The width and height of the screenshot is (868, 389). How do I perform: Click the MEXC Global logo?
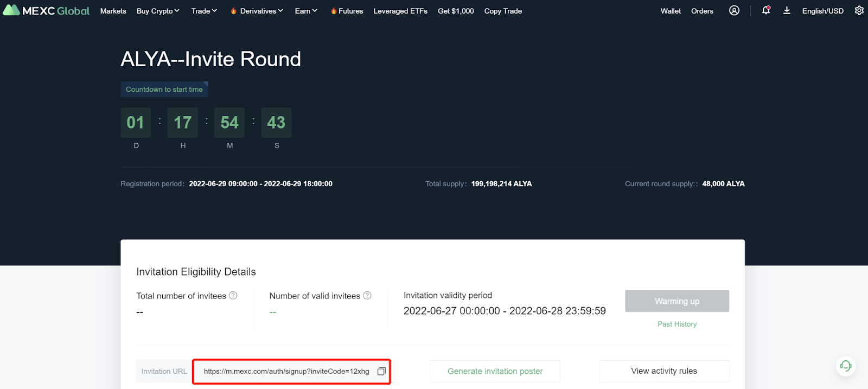pos(46,10)
